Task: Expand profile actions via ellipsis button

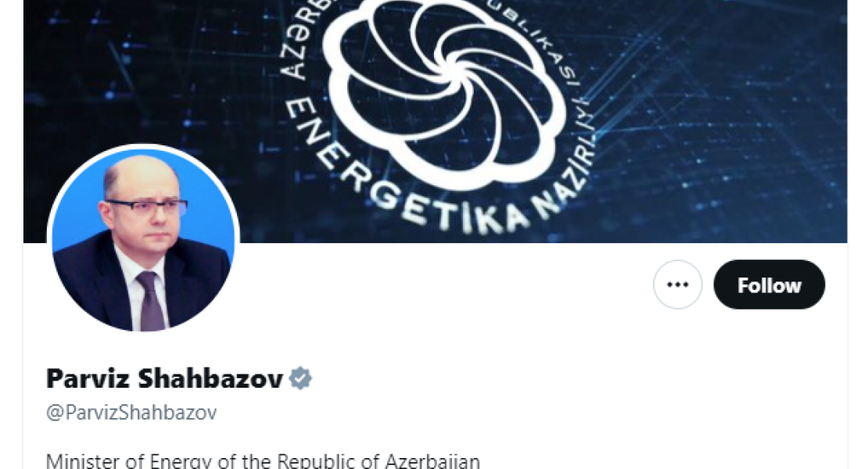Action: 677,285
